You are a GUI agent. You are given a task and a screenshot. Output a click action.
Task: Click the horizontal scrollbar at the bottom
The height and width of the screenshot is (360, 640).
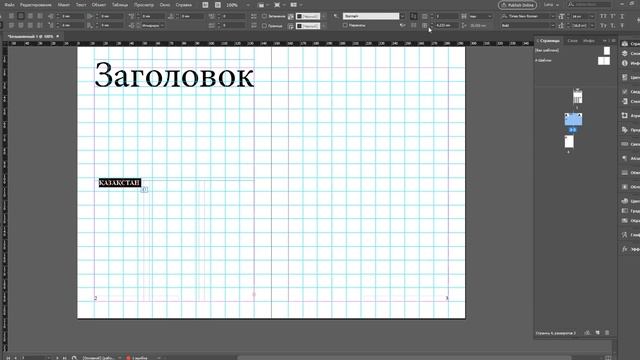(404, 358)
